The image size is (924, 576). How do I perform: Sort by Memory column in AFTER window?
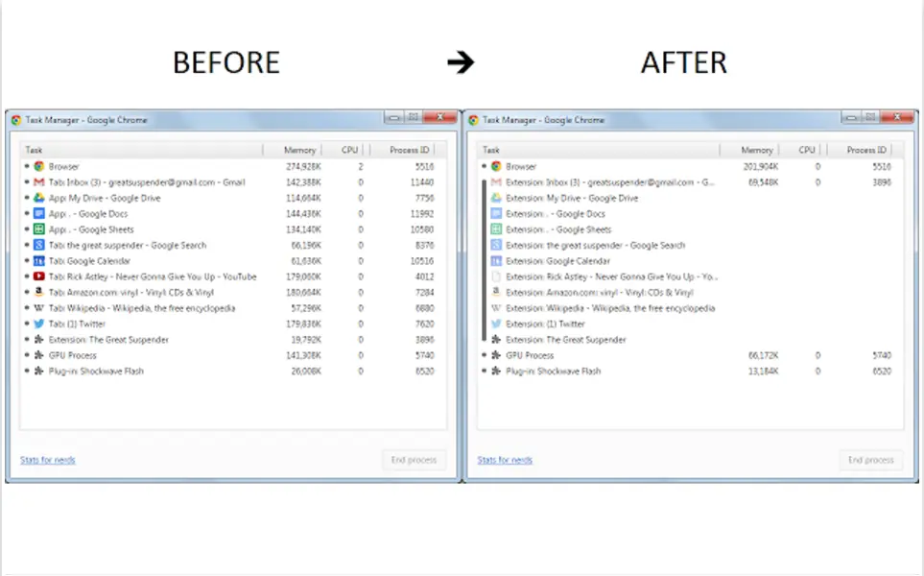[749, 150]
